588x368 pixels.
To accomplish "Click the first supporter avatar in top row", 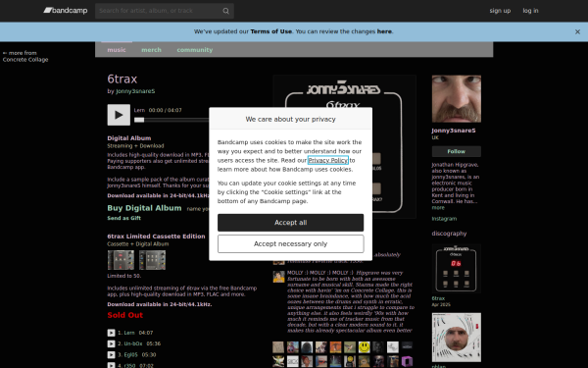I will pos(278,347).
